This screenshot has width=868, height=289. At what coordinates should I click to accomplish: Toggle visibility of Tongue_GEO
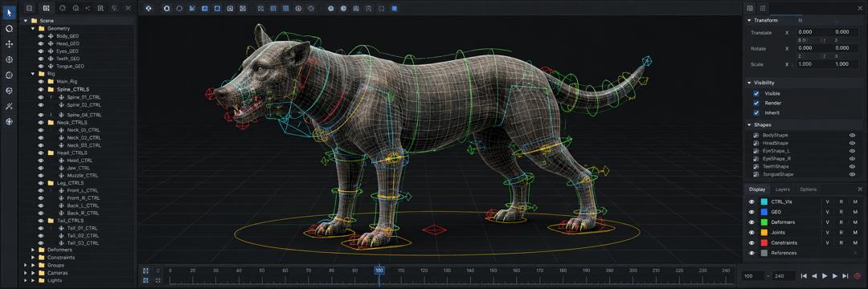point(40,67)
